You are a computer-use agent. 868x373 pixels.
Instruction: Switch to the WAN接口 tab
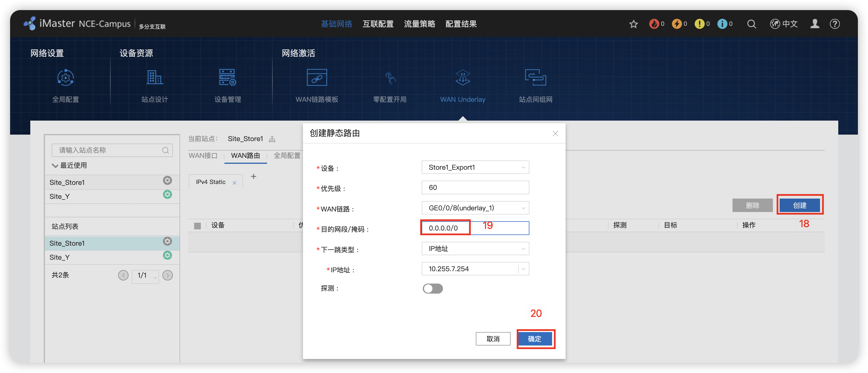coord(203,156)
